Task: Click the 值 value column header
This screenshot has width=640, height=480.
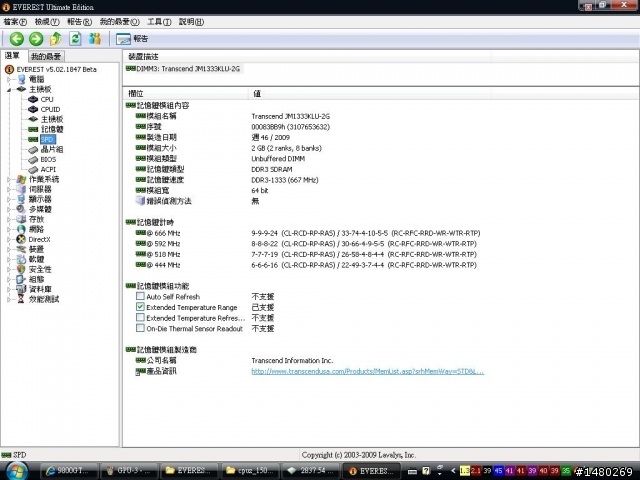Action: pos(369,93)
